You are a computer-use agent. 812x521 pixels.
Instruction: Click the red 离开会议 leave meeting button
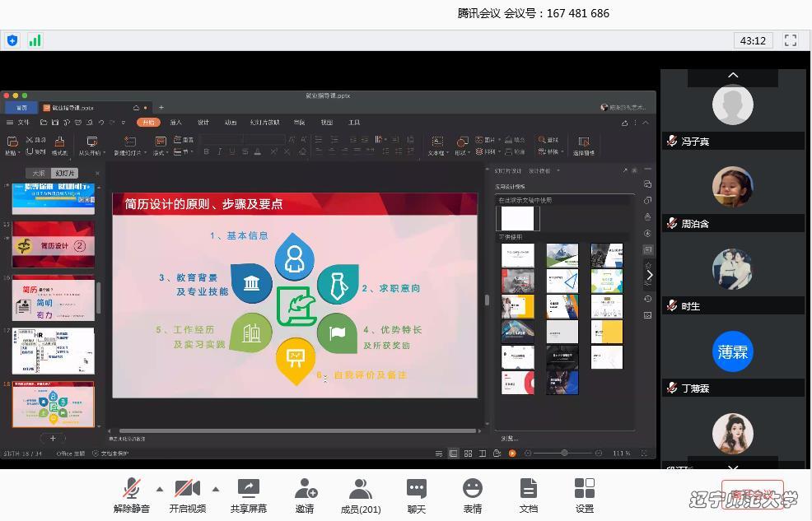tap(753, 495)
